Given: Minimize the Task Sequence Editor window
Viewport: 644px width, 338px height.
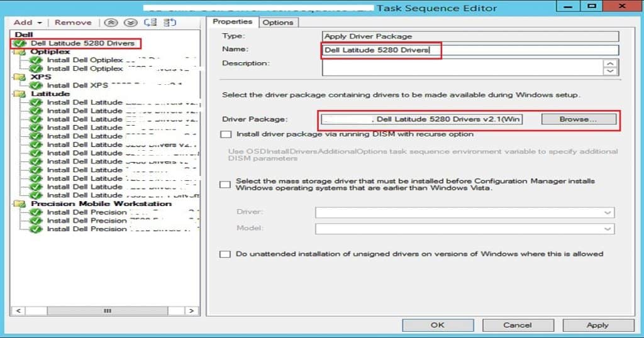Looking at the screenshot, I should tap(568, 6).
